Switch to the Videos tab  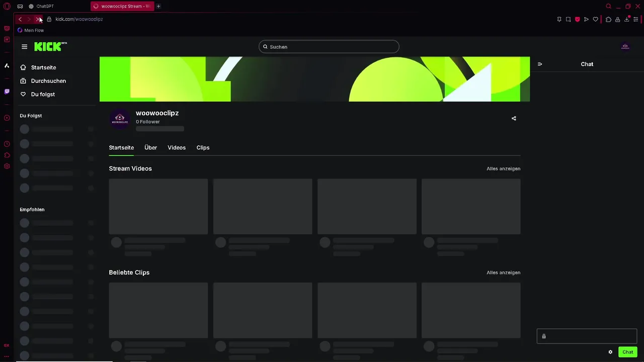tap(177, 148)
